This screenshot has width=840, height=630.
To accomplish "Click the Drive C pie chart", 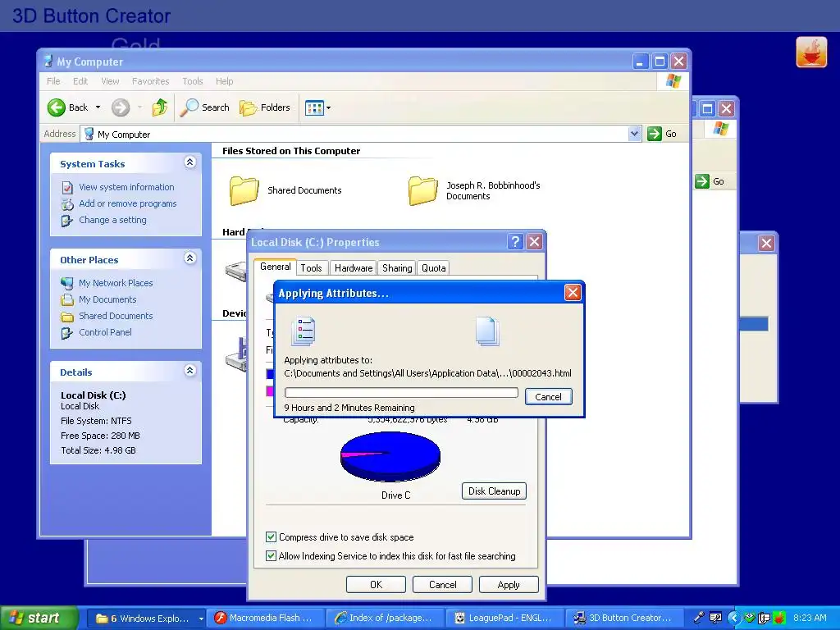I will click(x=390, y=457).
